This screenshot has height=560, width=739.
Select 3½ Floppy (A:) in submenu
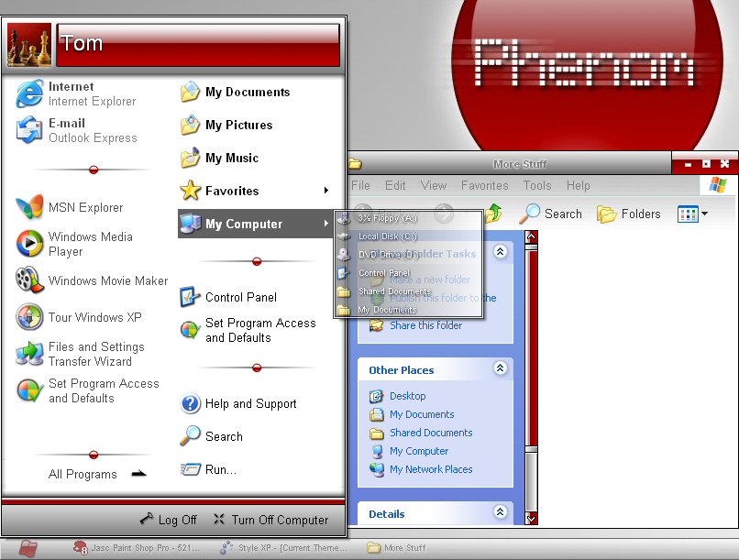pyautogui.click(x=408, y=218)
